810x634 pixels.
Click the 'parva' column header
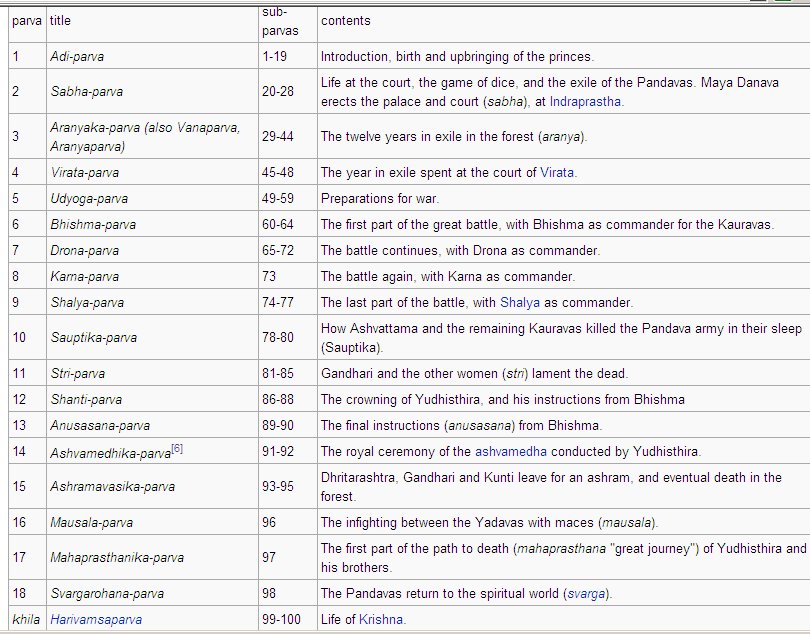[x=27, y=21]
